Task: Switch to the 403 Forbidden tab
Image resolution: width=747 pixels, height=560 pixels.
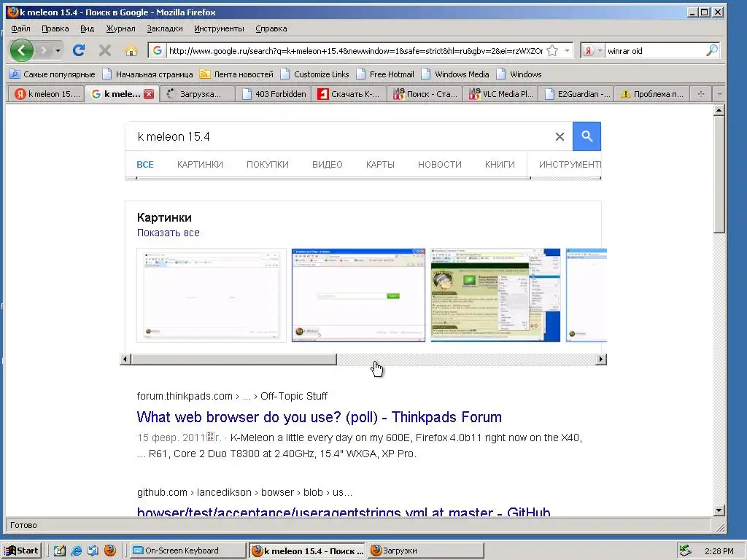Action: [x=274, y=94]
